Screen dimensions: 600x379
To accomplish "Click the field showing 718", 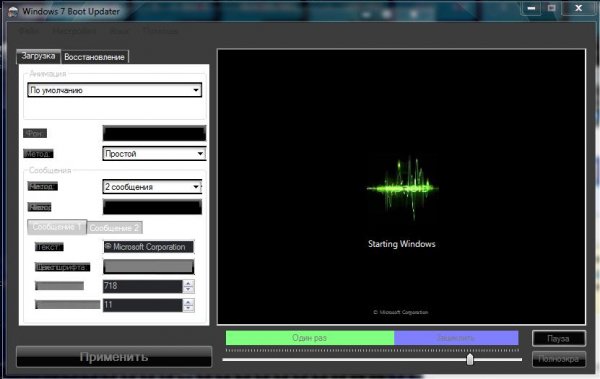I will click(x=143, y=286).
